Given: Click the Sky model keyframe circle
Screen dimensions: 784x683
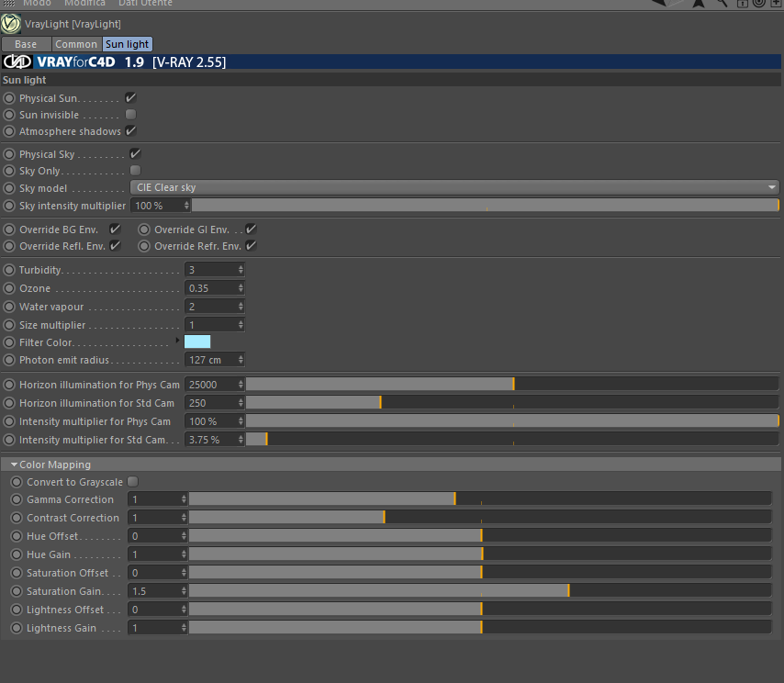Looking at the screenshot, I should pyautogui.click(x=9, y=188).
